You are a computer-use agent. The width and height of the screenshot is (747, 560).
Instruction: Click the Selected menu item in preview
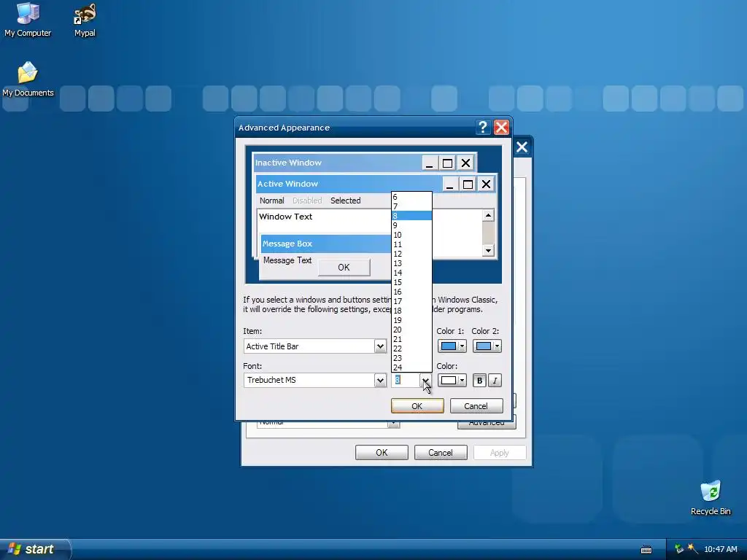(345, 201)
